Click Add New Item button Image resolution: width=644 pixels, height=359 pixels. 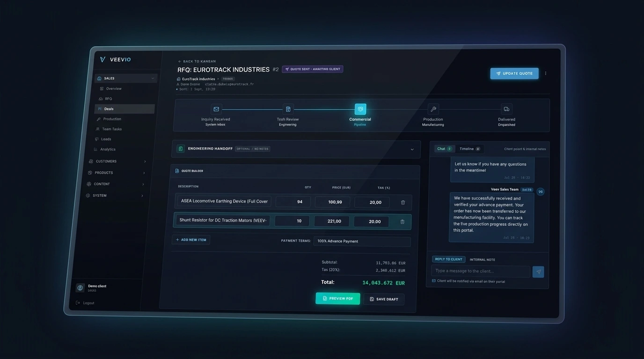[x=191, y=240]
